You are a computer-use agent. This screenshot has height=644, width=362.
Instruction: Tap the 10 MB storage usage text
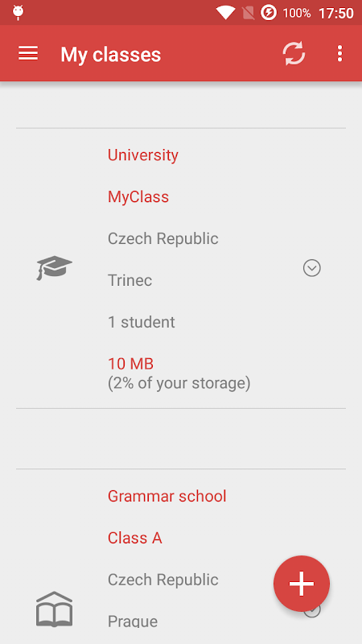pyautogui.click(x=130, y=364)
